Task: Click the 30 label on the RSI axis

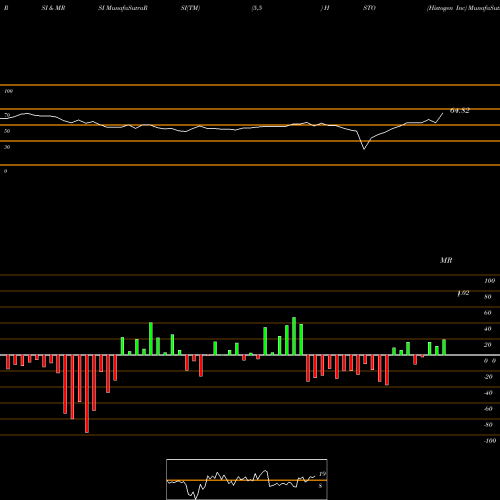Action: tap(7, 147)
